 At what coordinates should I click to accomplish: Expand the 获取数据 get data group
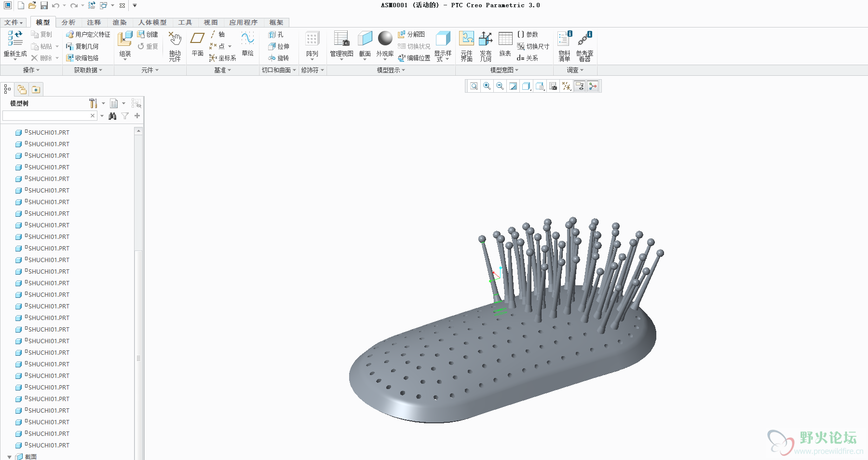88,70
